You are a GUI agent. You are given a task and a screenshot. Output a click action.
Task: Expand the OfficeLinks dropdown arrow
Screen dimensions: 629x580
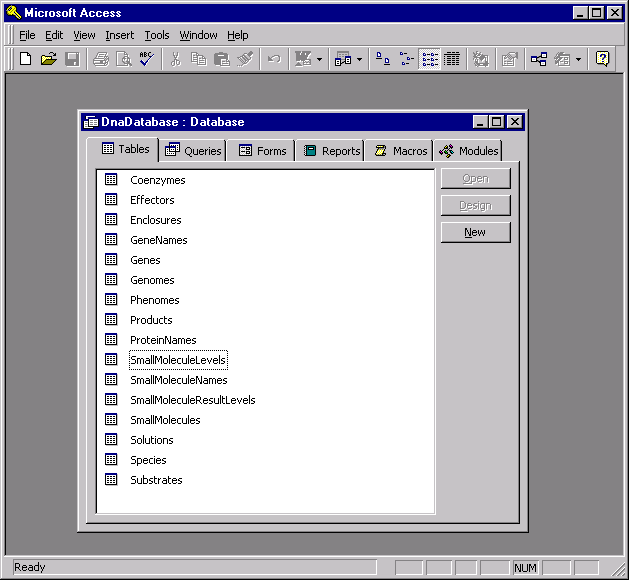click(320, 59)
